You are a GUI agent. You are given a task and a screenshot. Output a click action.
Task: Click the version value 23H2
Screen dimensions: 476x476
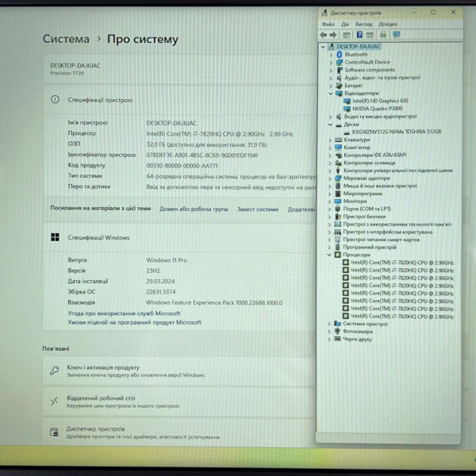pos(153,271)
